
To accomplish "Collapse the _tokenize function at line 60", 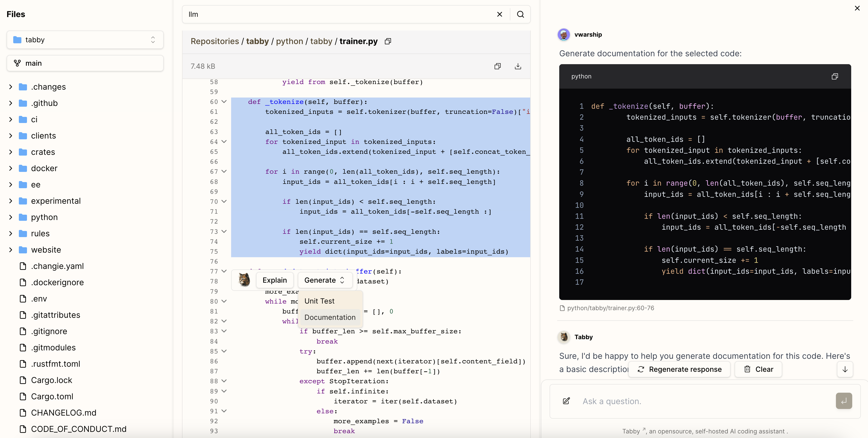I will tap(224, 102).
